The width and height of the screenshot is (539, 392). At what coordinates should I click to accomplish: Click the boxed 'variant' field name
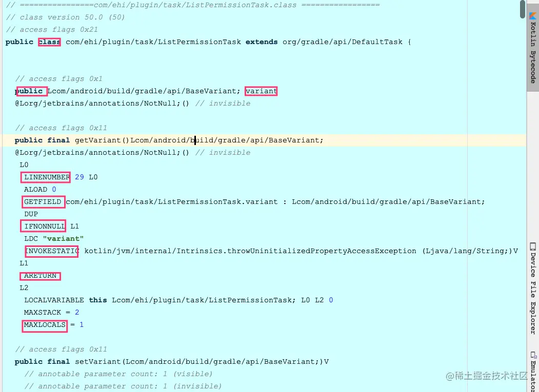261,91
